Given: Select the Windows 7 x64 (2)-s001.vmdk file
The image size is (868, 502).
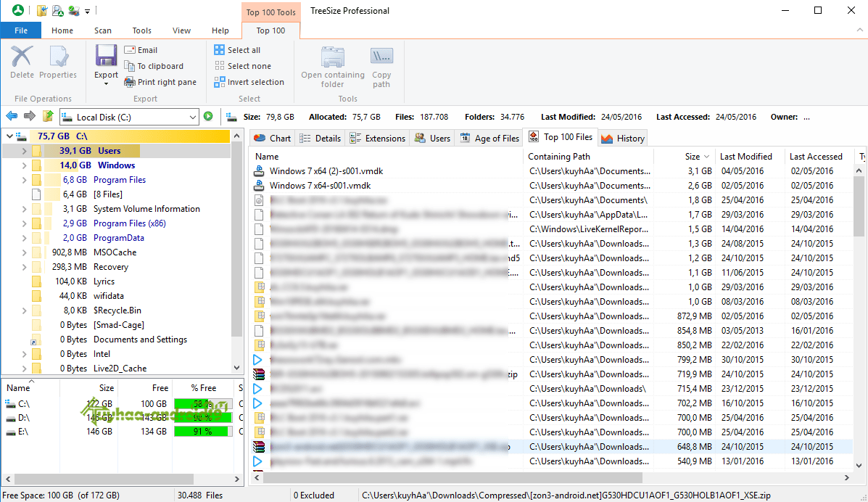Looking at the screenshot, I should pos(326,171).
